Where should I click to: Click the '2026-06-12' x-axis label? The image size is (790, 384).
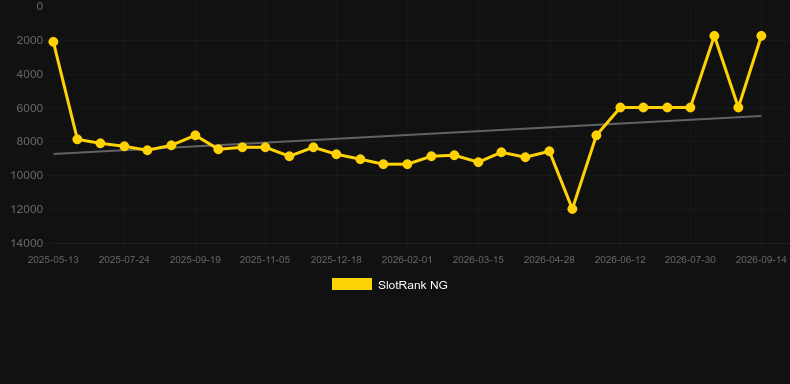620,260
